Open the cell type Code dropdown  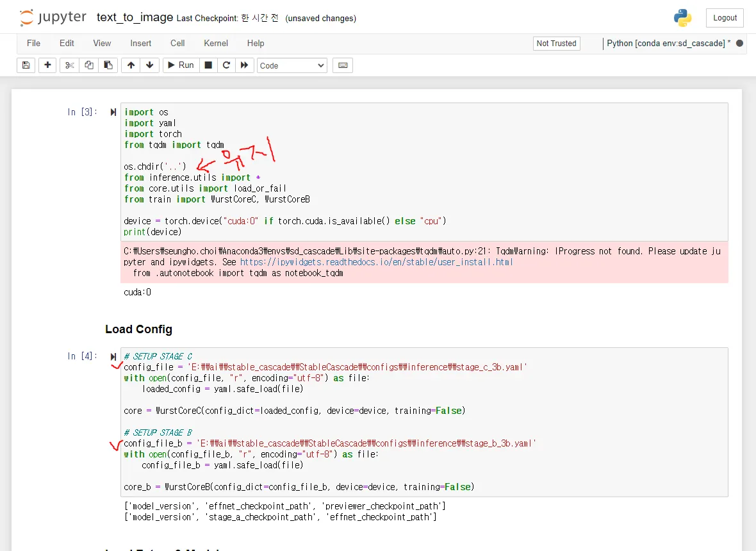pos(292,65)
